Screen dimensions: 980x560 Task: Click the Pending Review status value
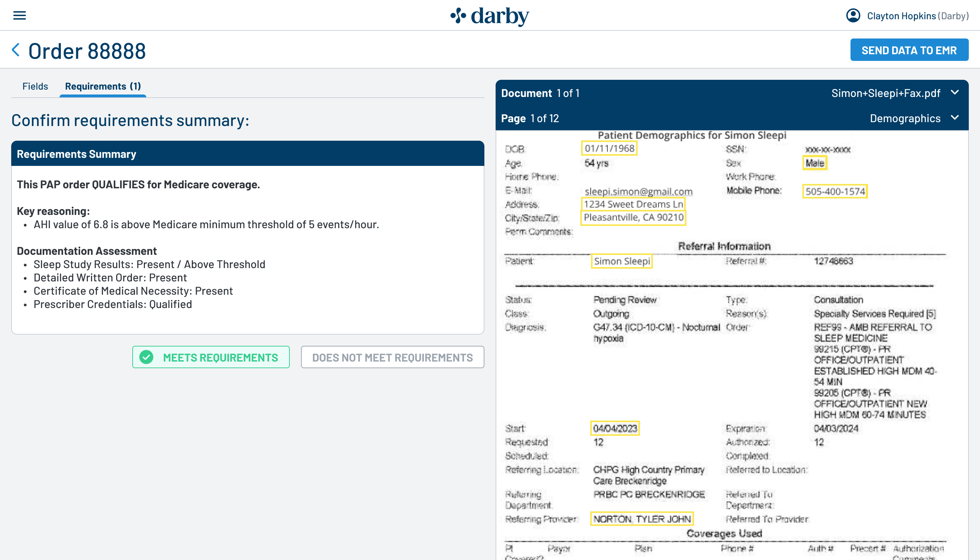pyautogui.click(x=625, y=300)
